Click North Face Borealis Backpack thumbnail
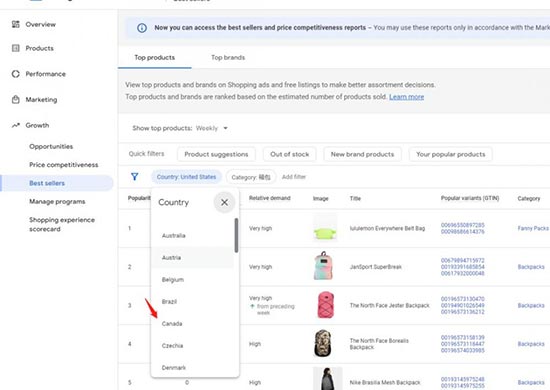The image size is (550, 390). 323,343
